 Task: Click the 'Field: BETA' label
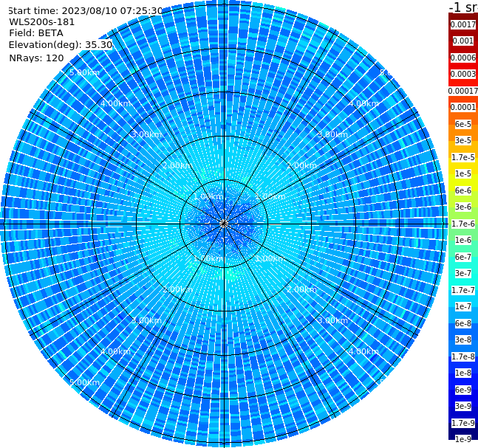(x=36, y=33)
